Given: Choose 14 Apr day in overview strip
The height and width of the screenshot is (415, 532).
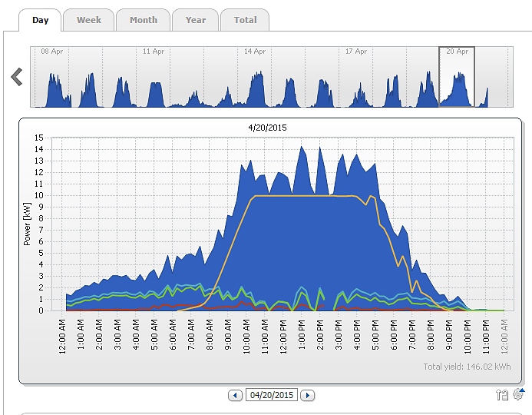Looking at the screenshot, I should pyautogui.click(x=254, y=77).
